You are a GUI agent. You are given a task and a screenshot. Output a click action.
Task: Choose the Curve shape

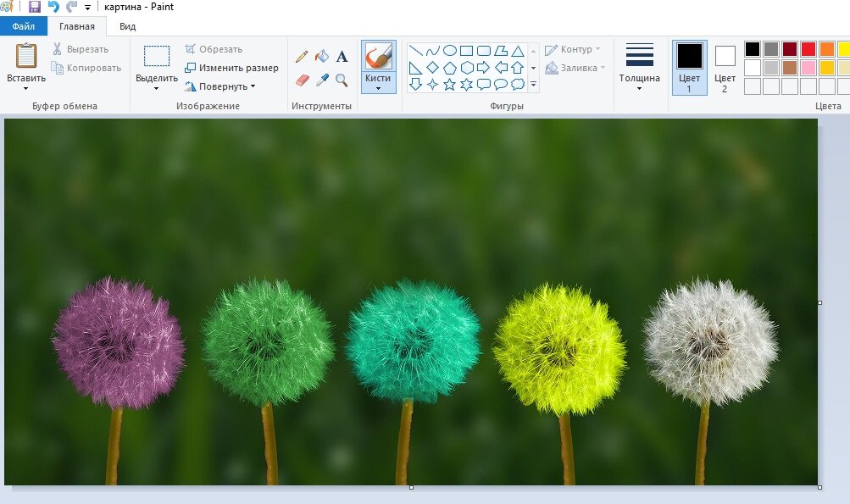pyautogui.click(x=432, y=51)
